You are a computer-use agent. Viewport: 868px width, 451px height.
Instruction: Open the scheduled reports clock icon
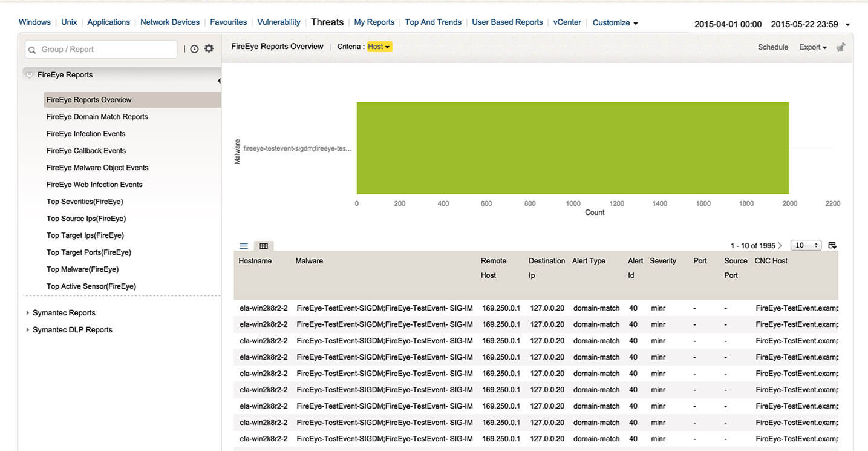(x=194, y=49)
